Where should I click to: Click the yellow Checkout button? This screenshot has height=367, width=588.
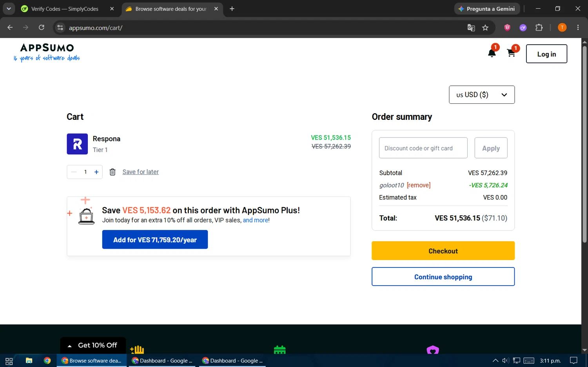[443, 251]
